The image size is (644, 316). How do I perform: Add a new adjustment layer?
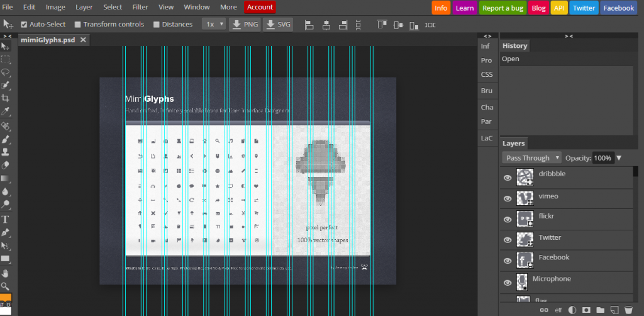pyautogui.click(x=572, y=310)
